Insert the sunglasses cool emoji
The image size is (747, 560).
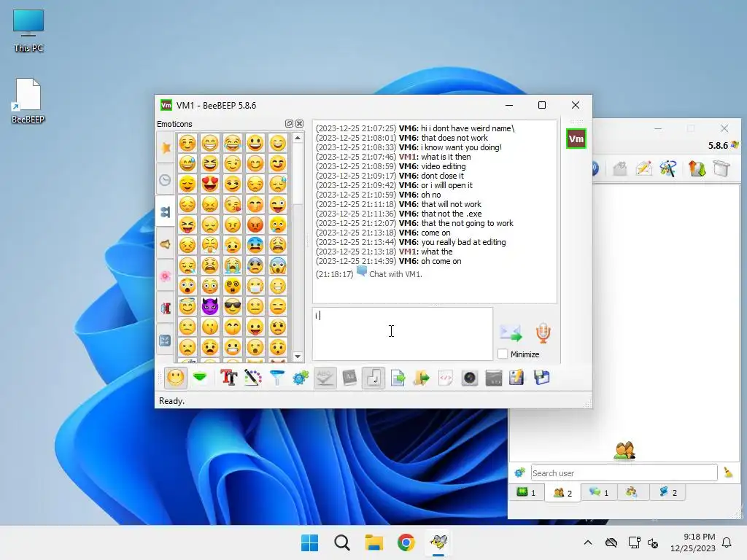click(x=233, y=306)
